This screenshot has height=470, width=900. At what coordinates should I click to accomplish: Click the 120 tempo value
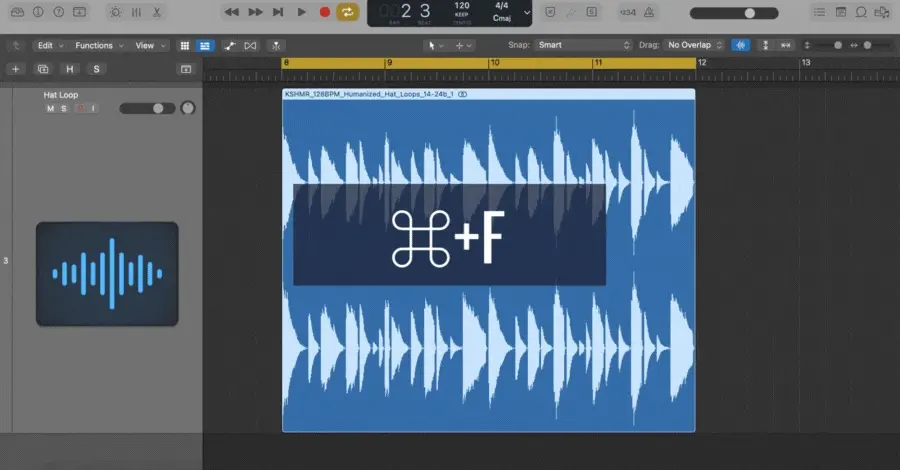[462, 6]
